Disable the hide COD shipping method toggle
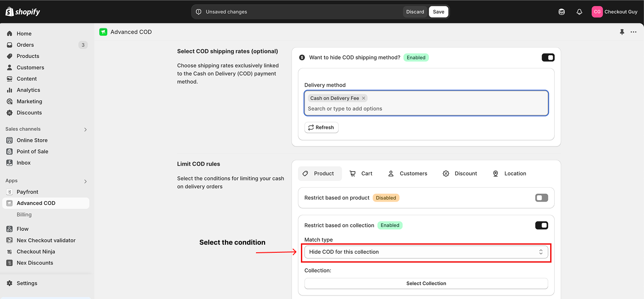This screenshot has height=299, width=644. point(548,57)
